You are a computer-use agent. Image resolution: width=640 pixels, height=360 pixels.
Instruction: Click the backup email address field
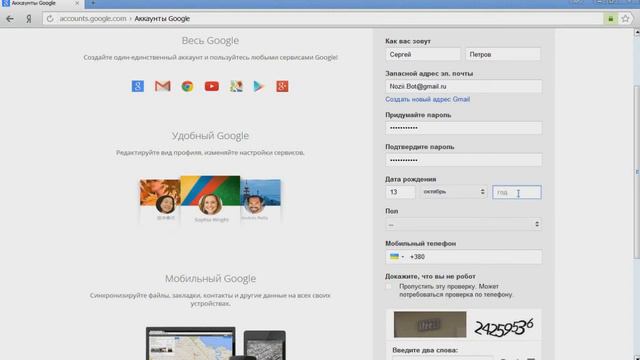(x=464, y=87)
